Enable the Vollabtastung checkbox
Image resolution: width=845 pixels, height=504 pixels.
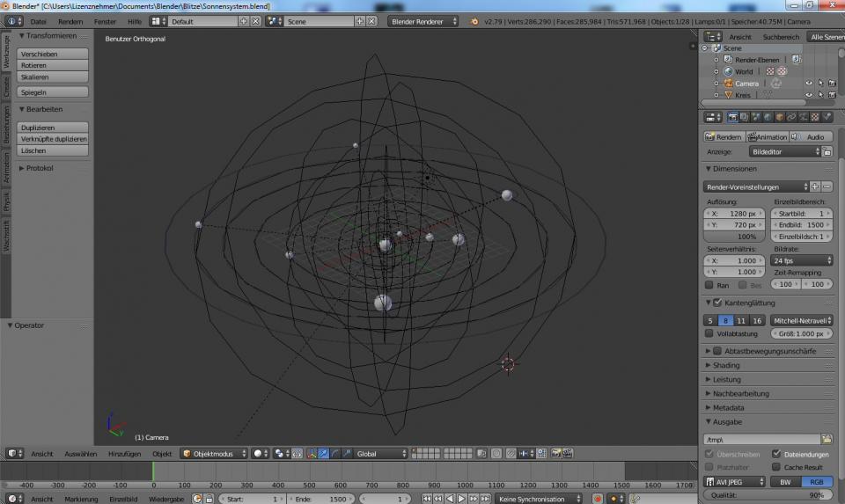[710, 333]
